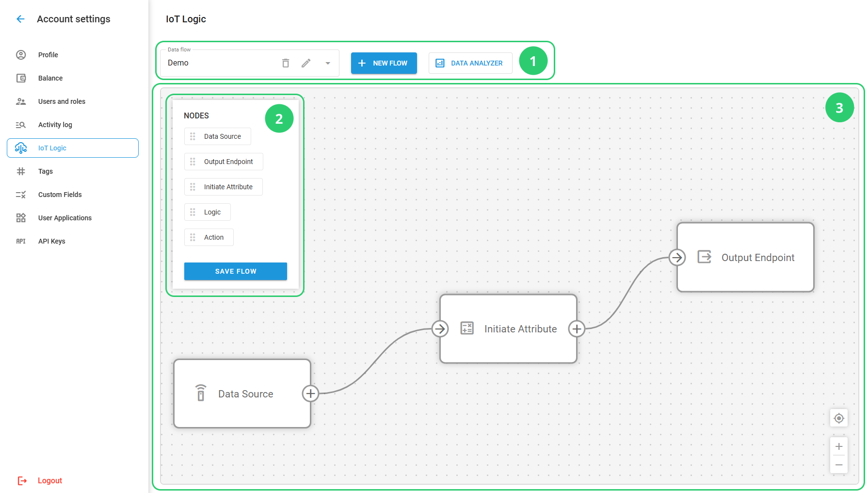Create a flow with NEW FLOW button

click(384, 63)
